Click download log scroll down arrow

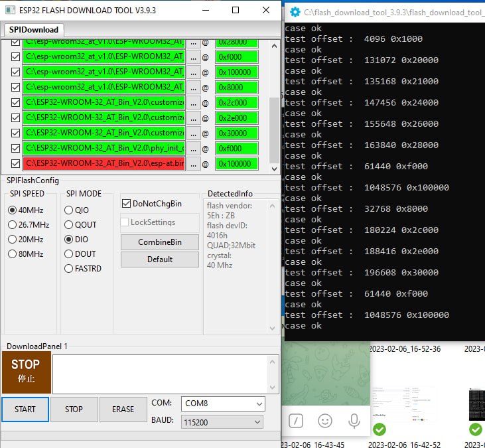click(x=272, y=387)
